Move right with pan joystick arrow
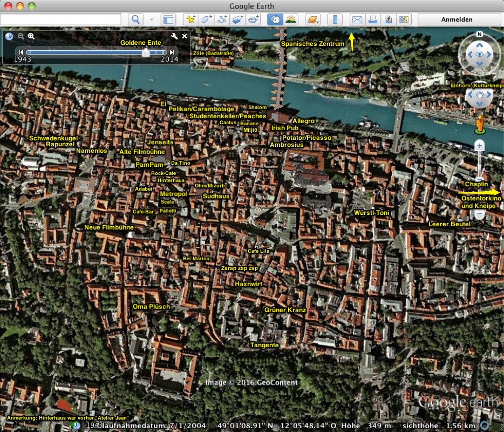504x432 pixels. click(x=489, y=94)
